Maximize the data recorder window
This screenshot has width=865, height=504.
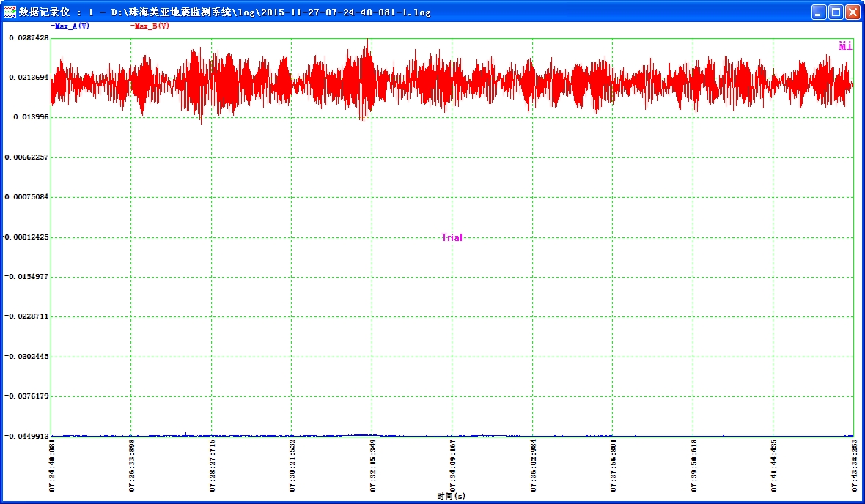[x=836, y=12]
